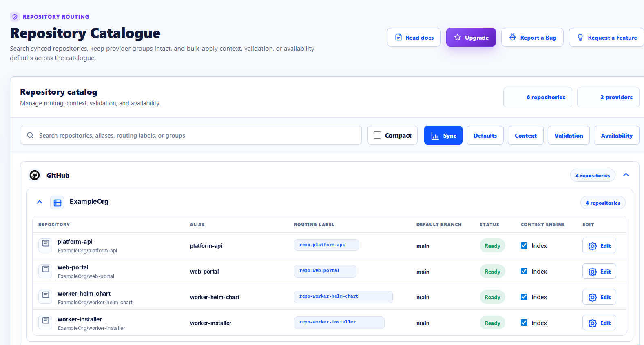The width and height of the screenshot is (644, 345).
Task: Click Ready status for worker-installer
Action: tap(492, 323)
